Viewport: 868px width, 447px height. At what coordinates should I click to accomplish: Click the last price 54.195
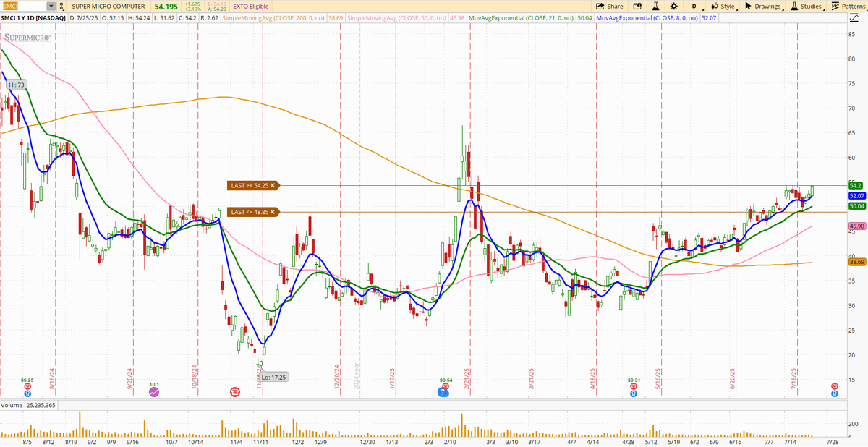166,6
